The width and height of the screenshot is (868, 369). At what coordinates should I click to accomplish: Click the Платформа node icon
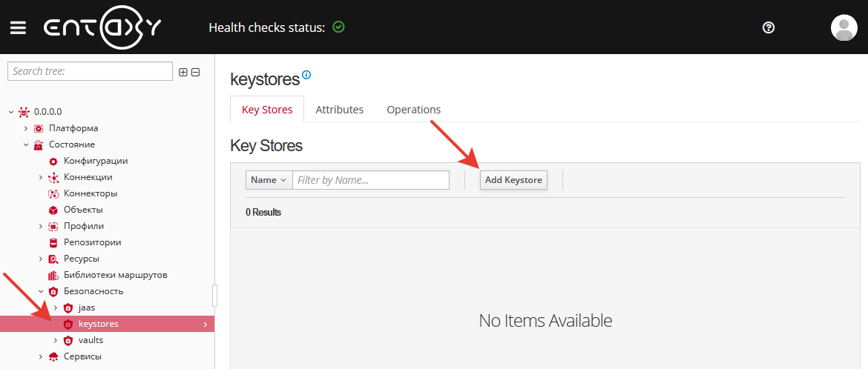pos(39,128)
